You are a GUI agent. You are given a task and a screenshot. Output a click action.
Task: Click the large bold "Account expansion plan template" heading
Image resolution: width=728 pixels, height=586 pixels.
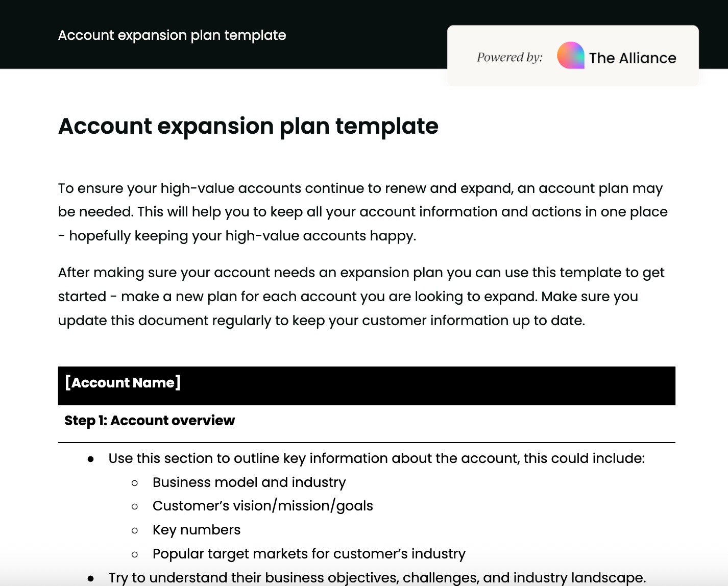[x=248, y=126]
